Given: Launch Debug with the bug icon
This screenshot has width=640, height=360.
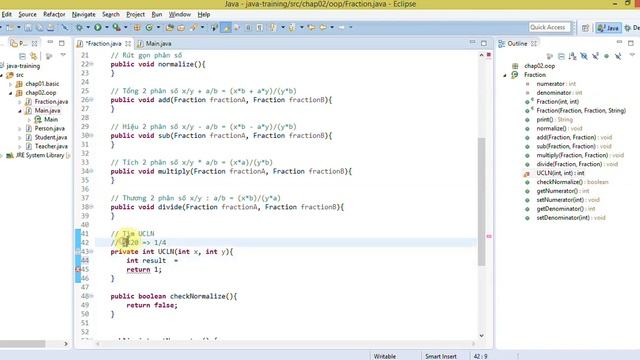Looking at the screenshot, I should pyautogui.click(x=79, y=28).
